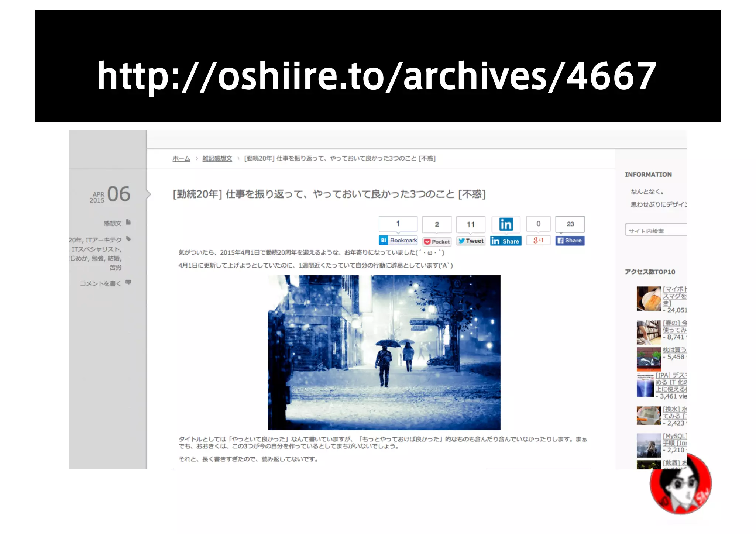Click the アクセス数TOP10 heading
Image resolution: width=756 pixels, height=534 pixels.
click(650, 272)
